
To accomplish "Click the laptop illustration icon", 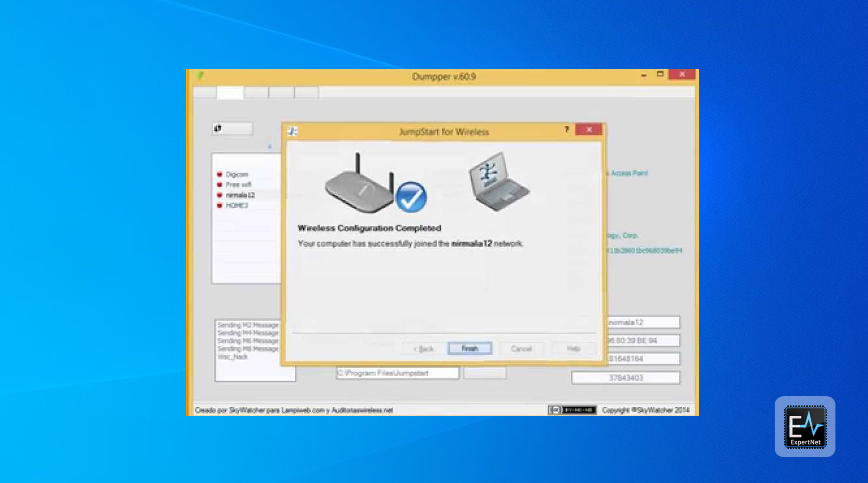I will point(498,182).
